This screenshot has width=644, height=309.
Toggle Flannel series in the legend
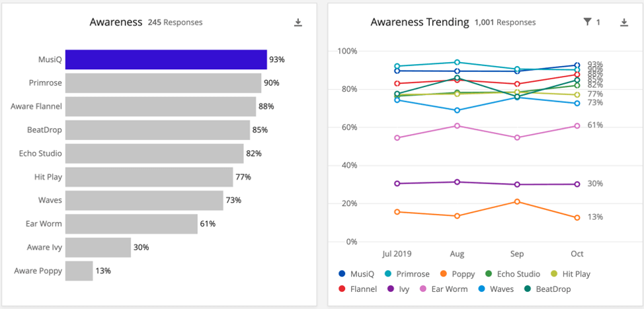click(358, 289)
